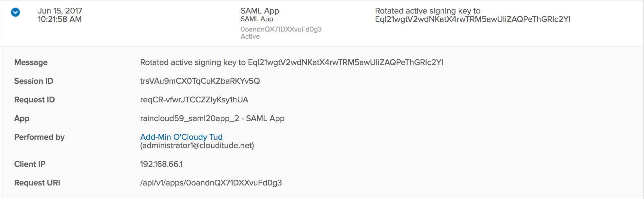This screenshot has width=644, height=199.
Task: Click the administrator1@clouditude.net email text
Action: pyautogui.click(x=197, y=146)
